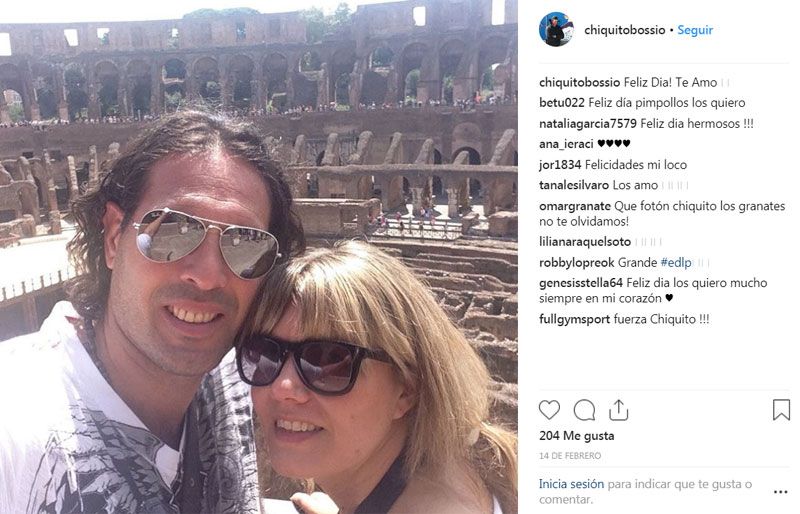Like the post with the heart icon
The height and width of the screenshot is (514, 800).
[x=549, y=410]
